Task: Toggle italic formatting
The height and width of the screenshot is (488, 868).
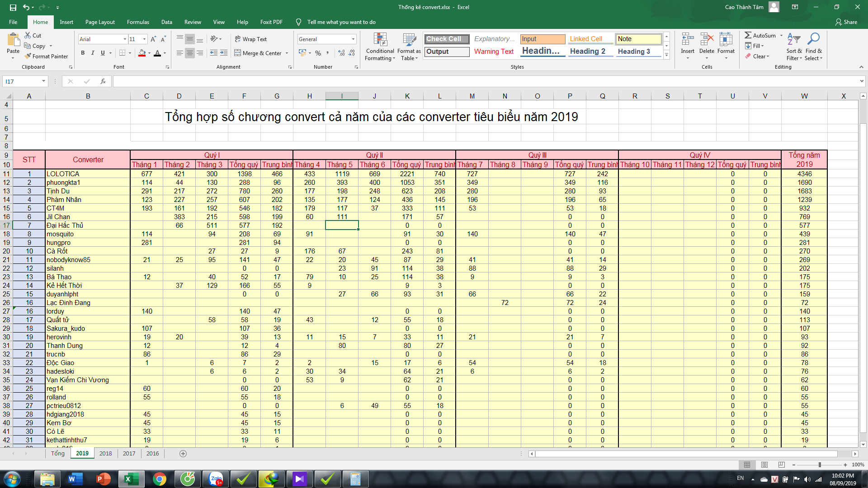Action: coord(93,53)
